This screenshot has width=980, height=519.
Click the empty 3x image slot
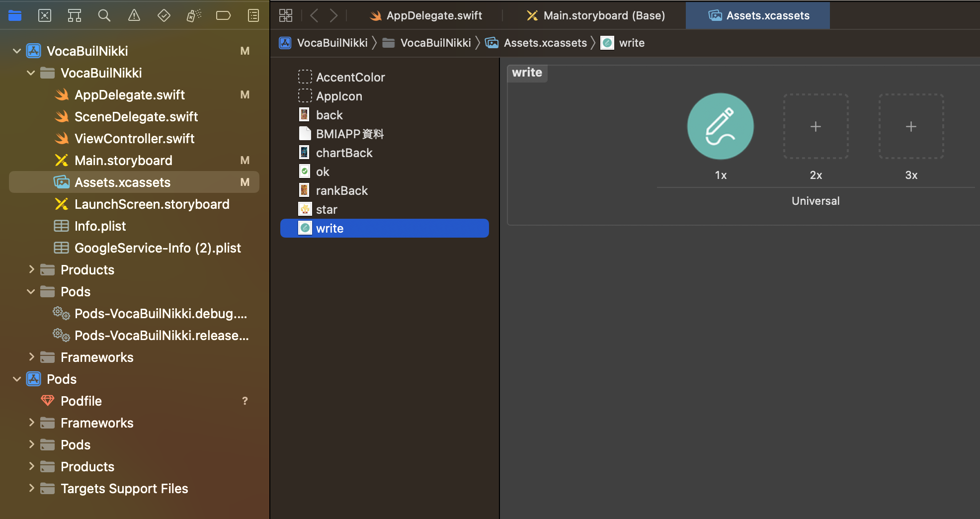[911, 126]
